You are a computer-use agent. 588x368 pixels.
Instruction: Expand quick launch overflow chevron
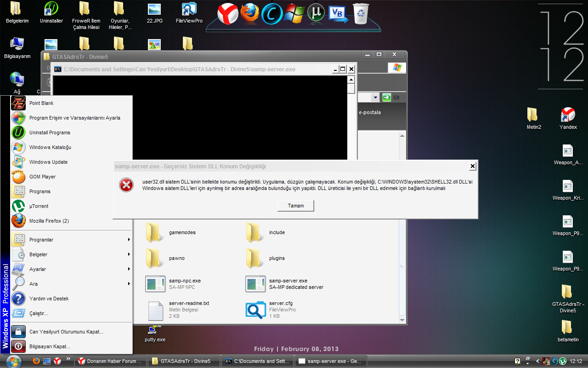[x=68, y=359]
